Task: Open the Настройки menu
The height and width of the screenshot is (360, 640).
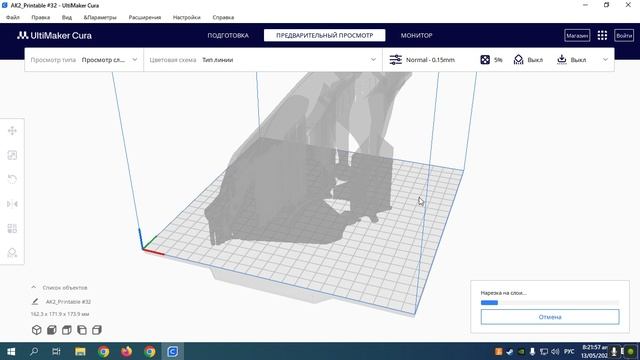Action: coord(187,18)
